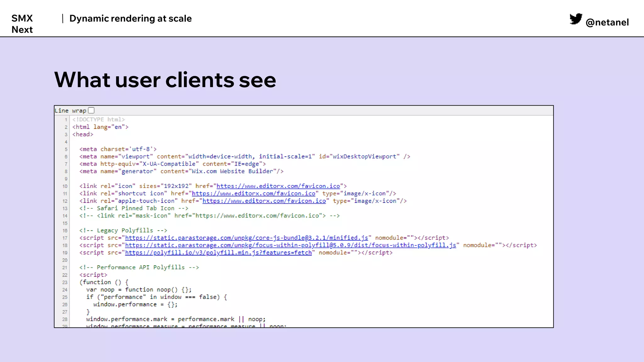This screenshot has height=362, width=644.
Task: Click the 'var noop = function noop() {};' line
Action: pos(139,290)
